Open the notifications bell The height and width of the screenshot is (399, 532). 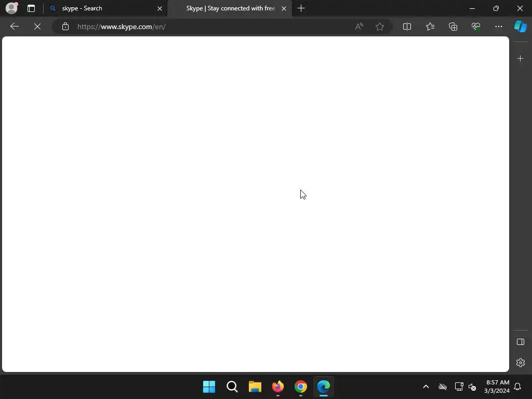517,387
